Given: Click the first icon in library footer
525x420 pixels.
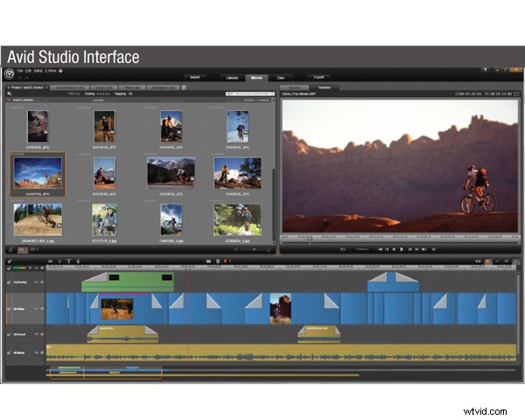Looking at the screenshot, I should pos(10,249).
